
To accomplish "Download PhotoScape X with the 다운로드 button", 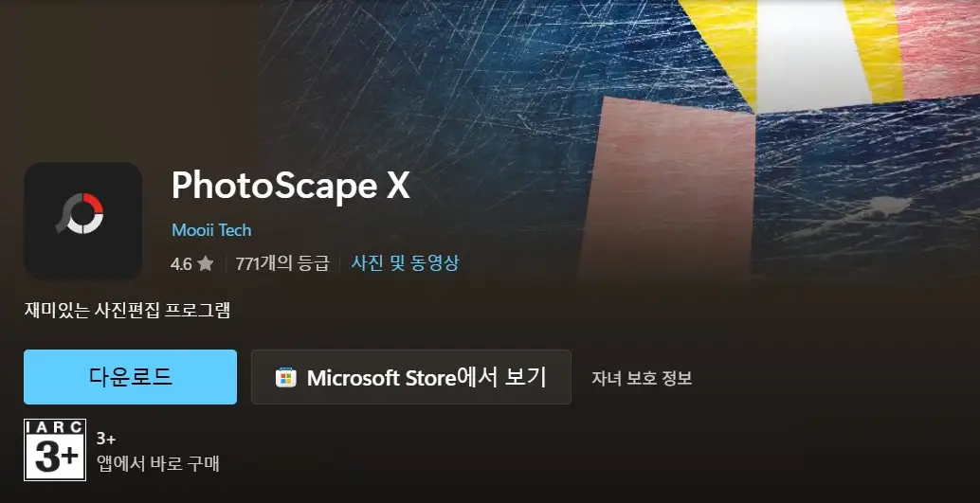I will (130, 377).
